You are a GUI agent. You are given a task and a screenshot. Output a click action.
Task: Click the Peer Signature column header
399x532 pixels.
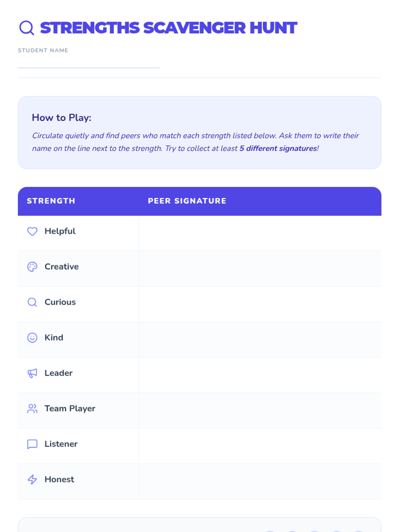187,201
